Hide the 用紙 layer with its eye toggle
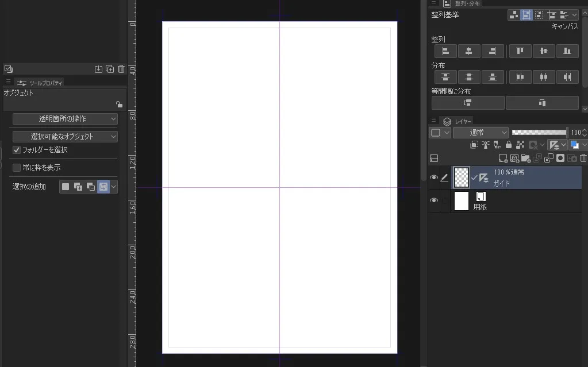Screen dimensions: 588x367 [x=434, y=200]
